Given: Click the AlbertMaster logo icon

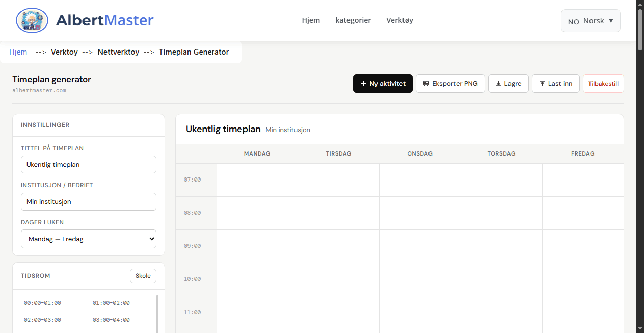Looking at the screenshot, I should (x=32, y=20).
